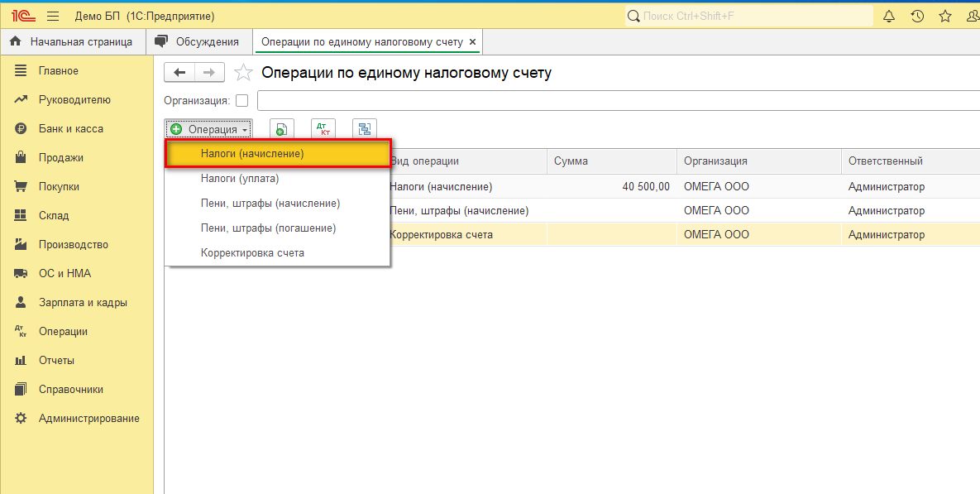This screenshot has height=494, width=980.
Task: Toggle the Организация filter checkbox
Action: (241, 101)
